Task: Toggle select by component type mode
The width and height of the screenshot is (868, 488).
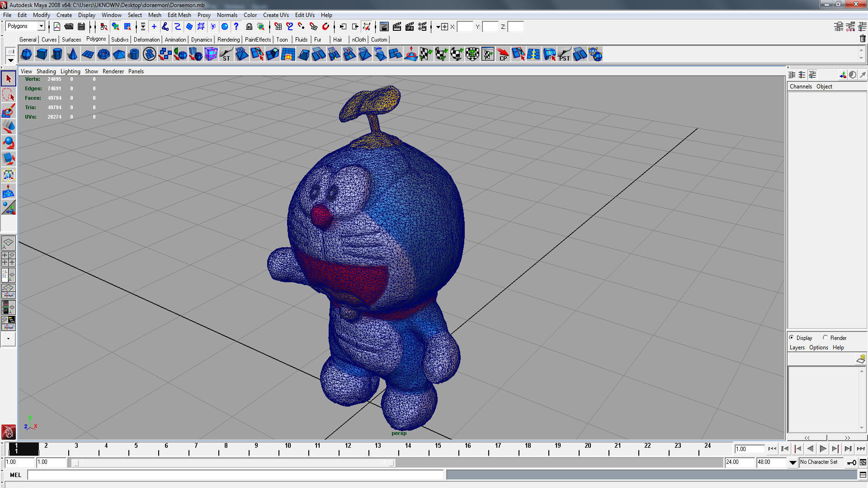Action: click(x=128, y=27)
